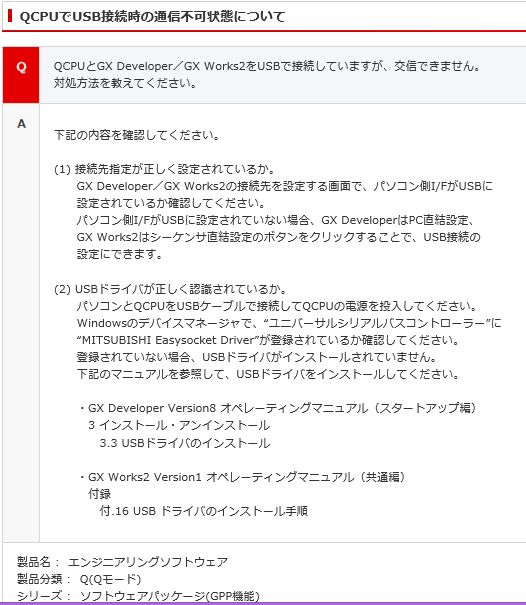Click the red bar beside the page title

point(10,16)
